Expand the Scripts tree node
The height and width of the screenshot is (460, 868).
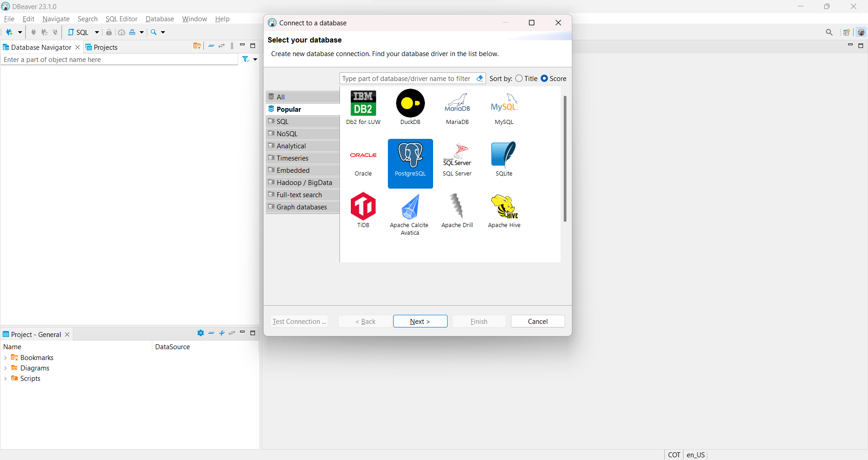[5, 379]
